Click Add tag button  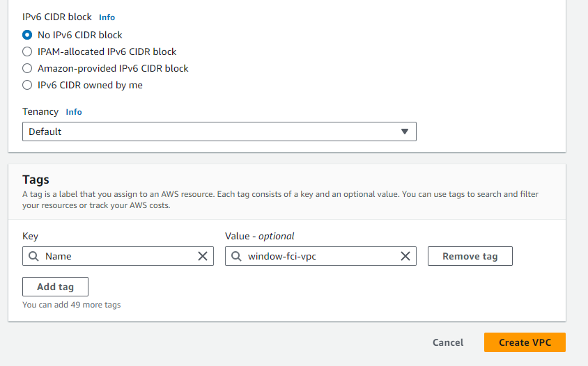[x=56, y=287]
